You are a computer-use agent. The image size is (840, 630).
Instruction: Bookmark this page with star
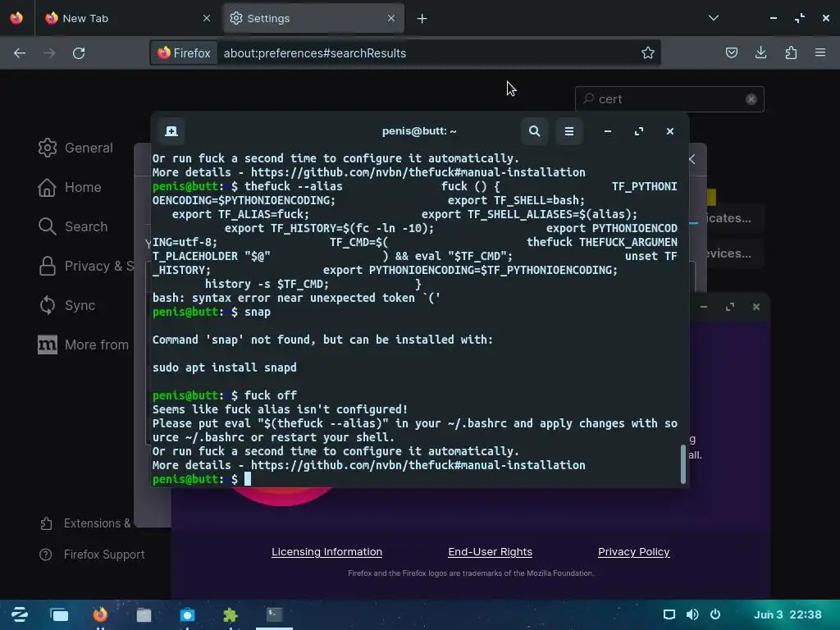pos(648,53)
